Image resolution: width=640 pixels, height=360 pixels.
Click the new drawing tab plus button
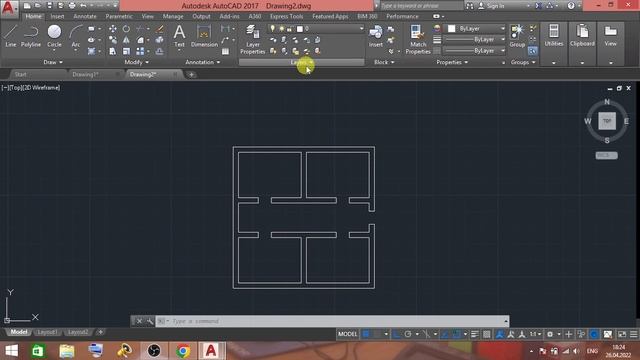191,74
